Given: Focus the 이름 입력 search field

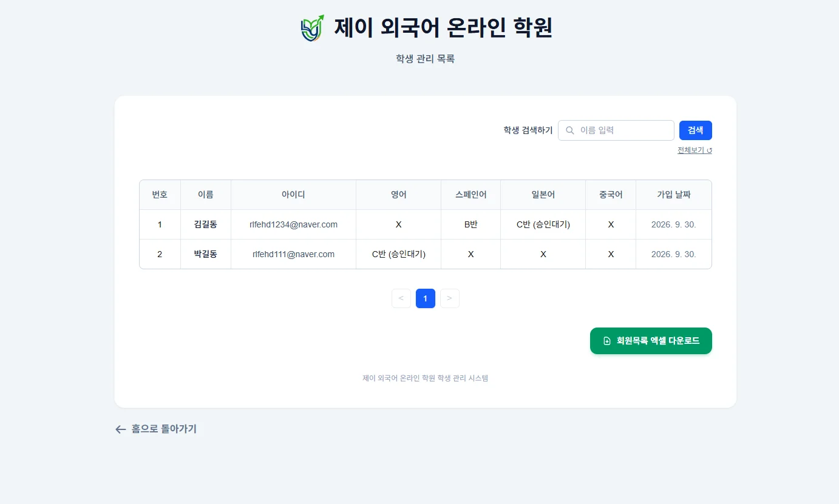Looking at the screenshot, I should [616, 130].
